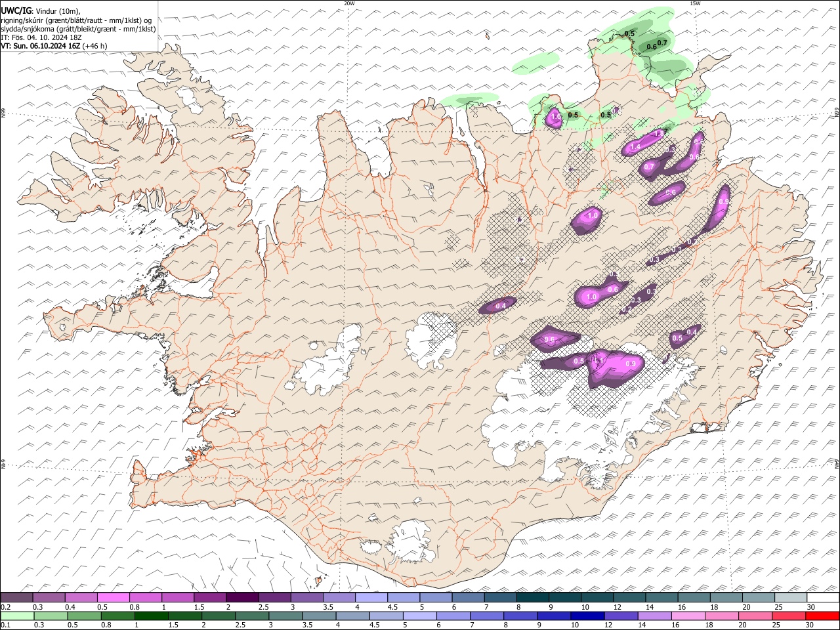Click the 'slydda/snjókoma' legend description line

click(79, 29)
